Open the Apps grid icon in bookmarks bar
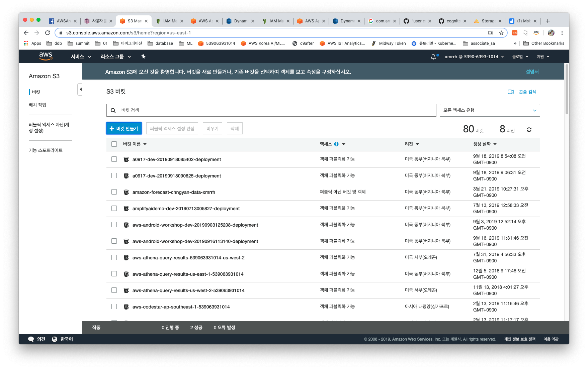The width and height of the screenshot is (588, 369). tap(26, 43)
